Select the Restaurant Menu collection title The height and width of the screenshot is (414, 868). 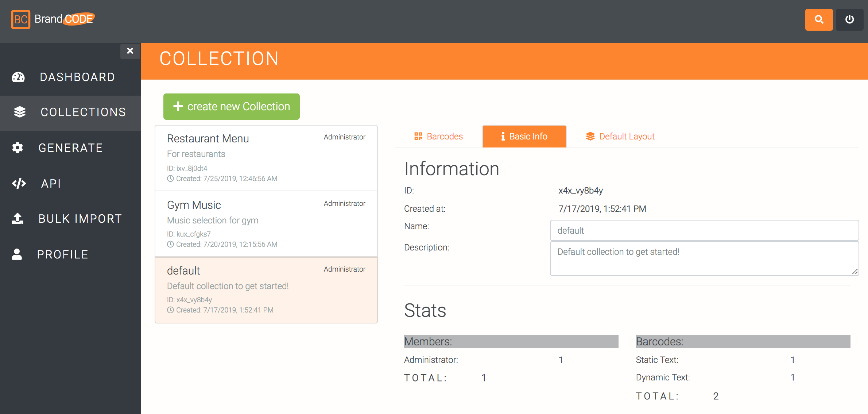[x=208, y=139]
